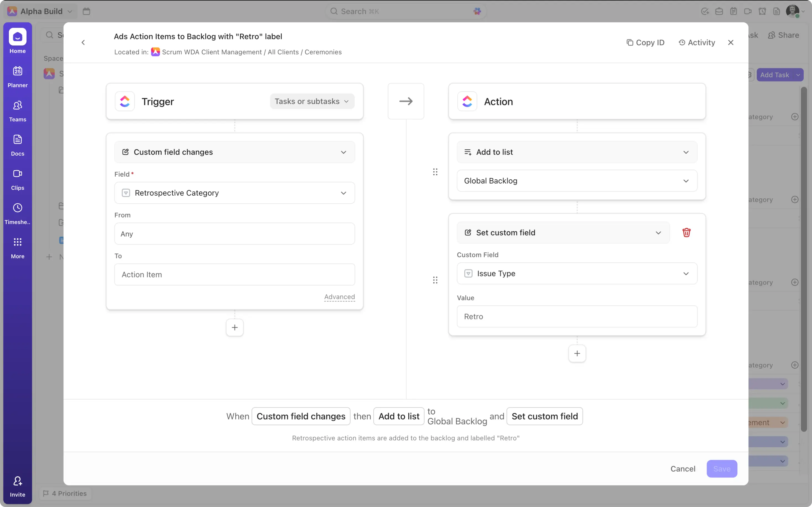Click the Activity button
Screen dimensions: 812x507
coord(697,43)
